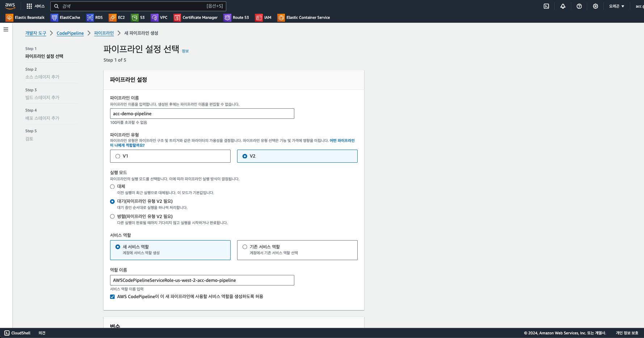The height and width of the screenshot is (338, 644).
Task: Select 병렬 execution mode
Action: (112, 216)
